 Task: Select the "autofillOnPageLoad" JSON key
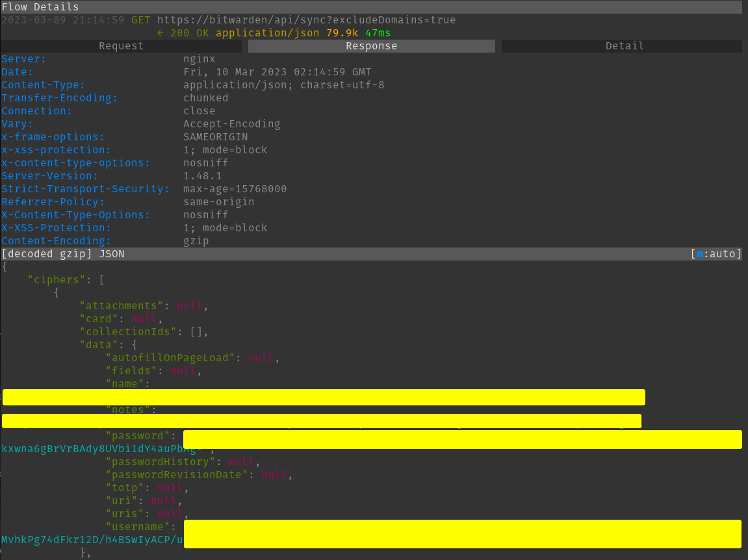(x=170, y=358)
